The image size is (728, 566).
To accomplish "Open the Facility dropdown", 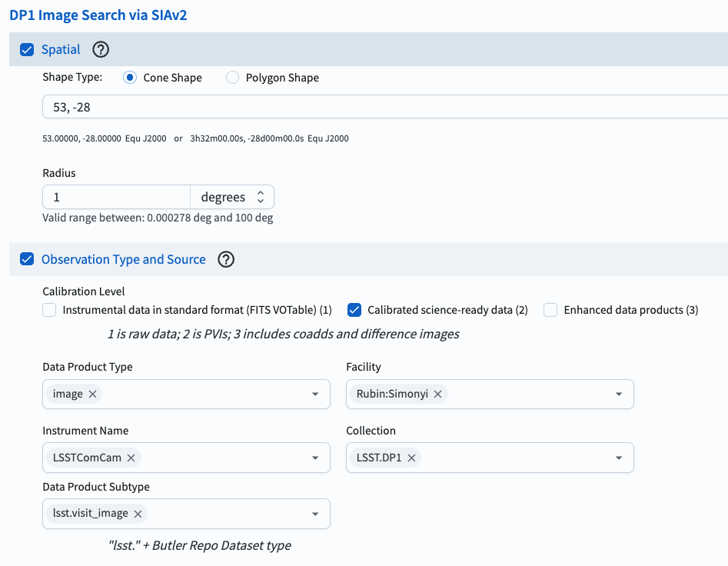I will coord(619,394).
